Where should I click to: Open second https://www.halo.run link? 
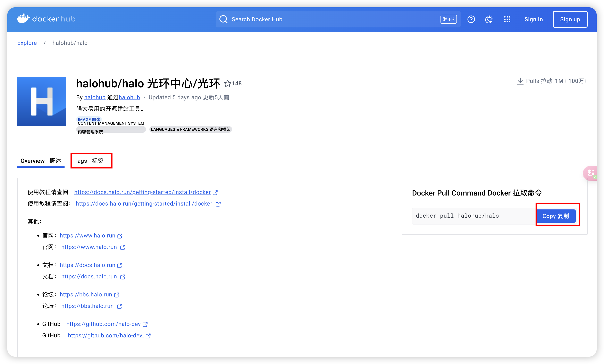point(90,247)
